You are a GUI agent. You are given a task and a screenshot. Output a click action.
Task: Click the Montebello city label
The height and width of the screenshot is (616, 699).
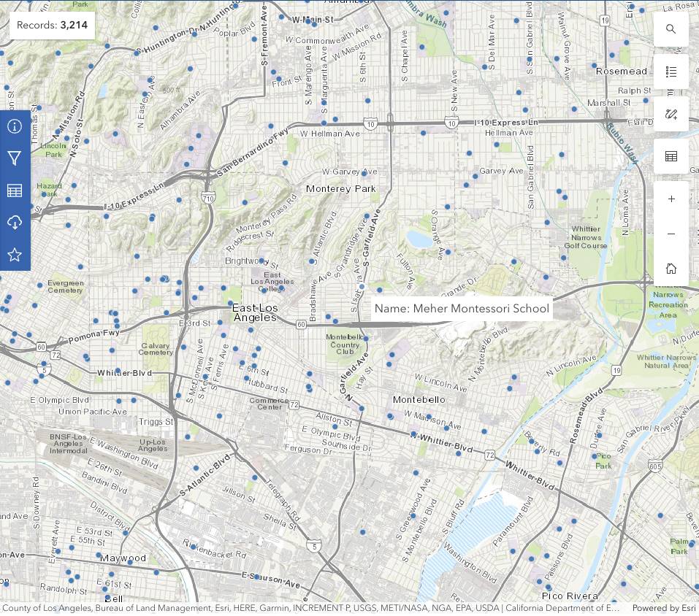click(419, 400)
